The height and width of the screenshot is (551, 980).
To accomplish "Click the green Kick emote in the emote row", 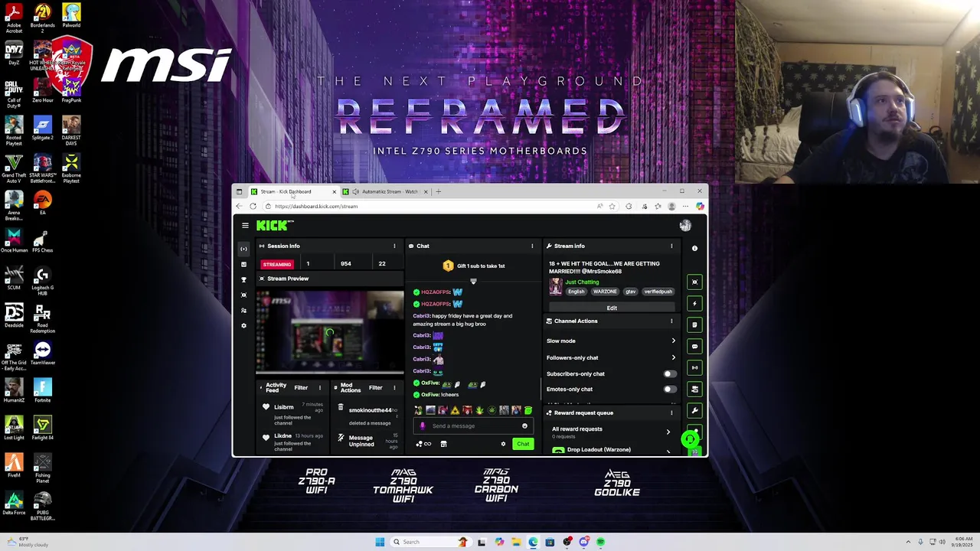I will pos(528,410).
